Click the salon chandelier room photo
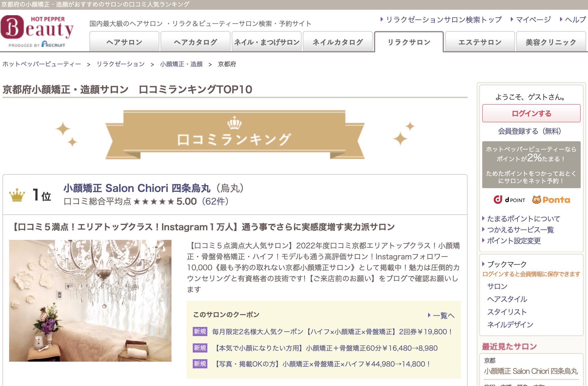 pyautogui.click(x=90, y=300)
